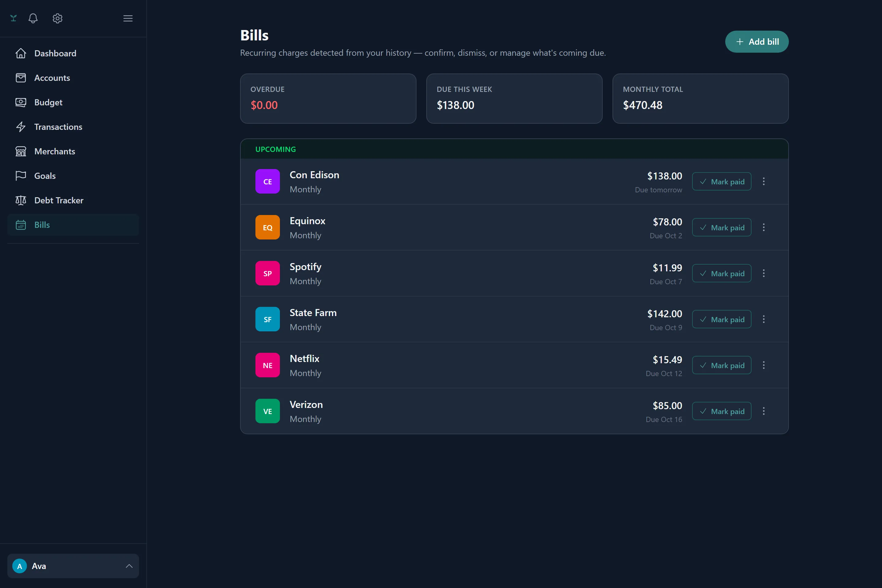882x588 pixels.
Task: Open more options for State Farm
Action: tap(763, 319)
